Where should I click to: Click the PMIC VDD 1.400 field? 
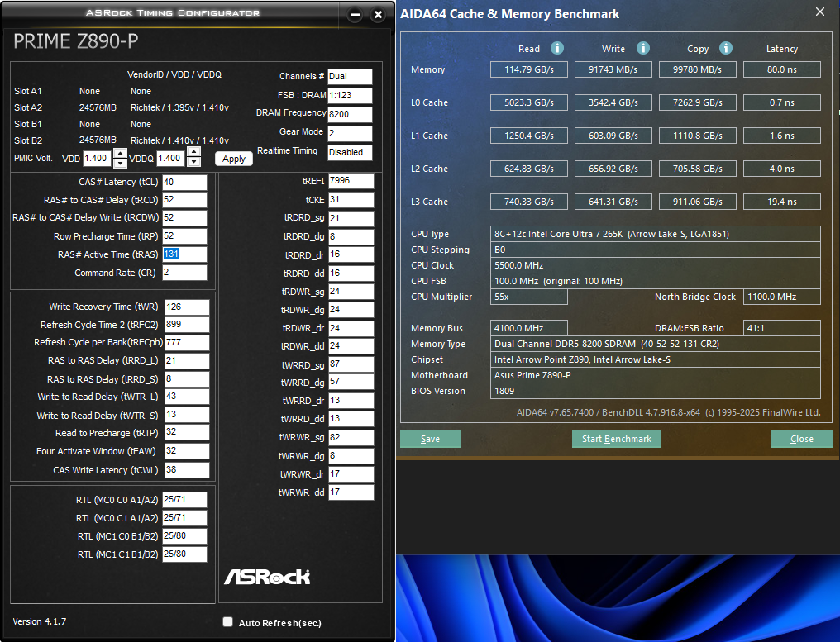98,158
